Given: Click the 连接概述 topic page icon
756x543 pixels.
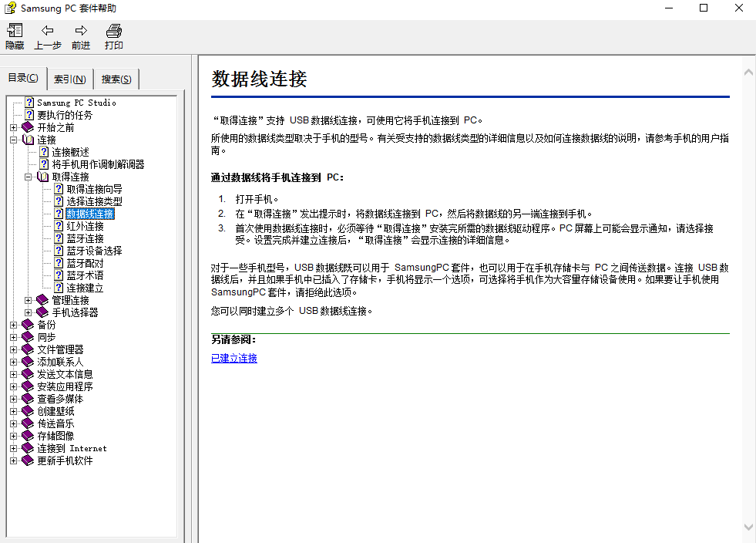Looking at the screenshot, I should [44, 152].
